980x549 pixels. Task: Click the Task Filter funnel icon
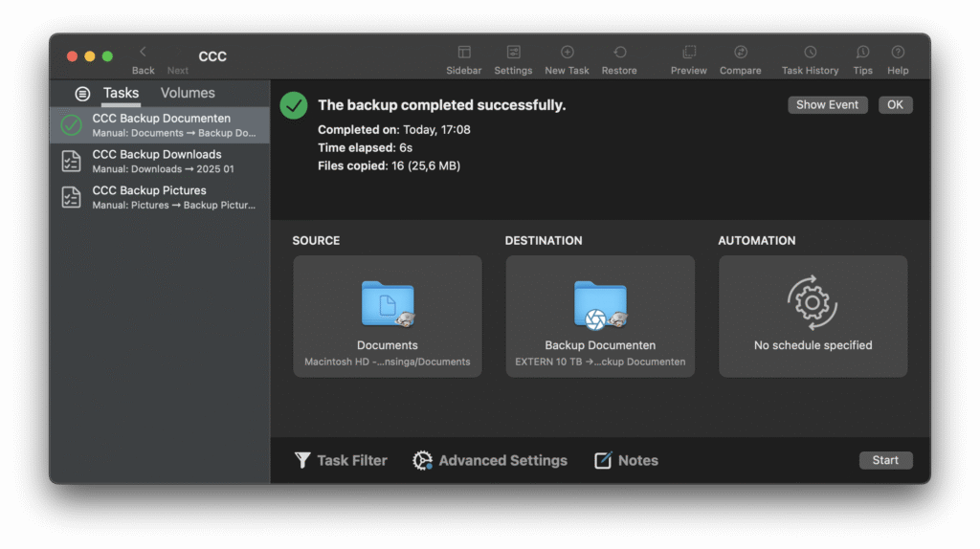tap(302, 460)
